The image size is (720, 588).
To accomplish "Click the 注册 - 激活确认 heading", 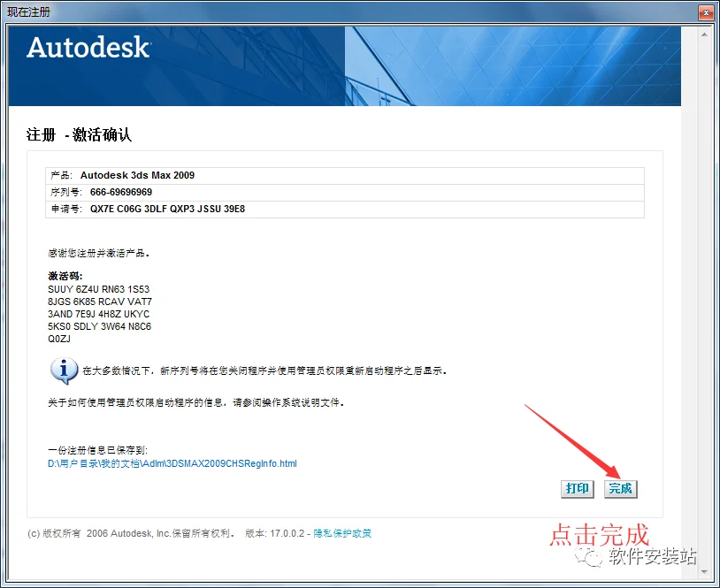I will click(79, 134).
